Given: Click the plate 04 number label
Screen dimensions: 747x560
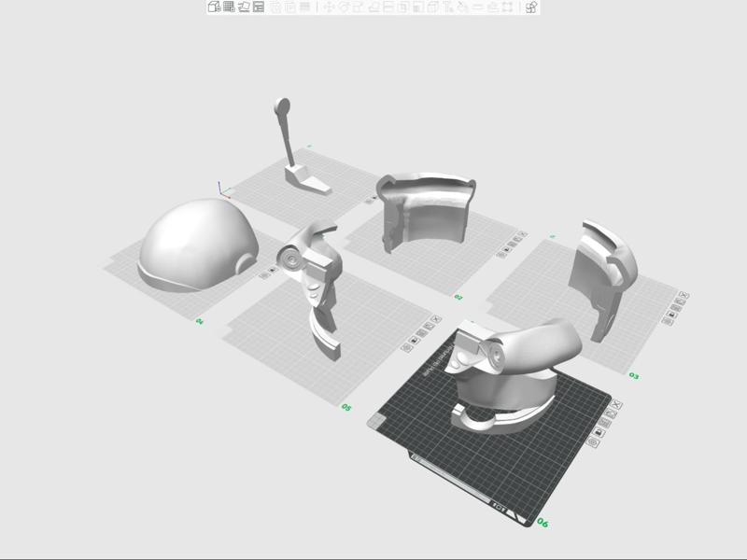Looking at the screenshot, I should pos(199,321).
